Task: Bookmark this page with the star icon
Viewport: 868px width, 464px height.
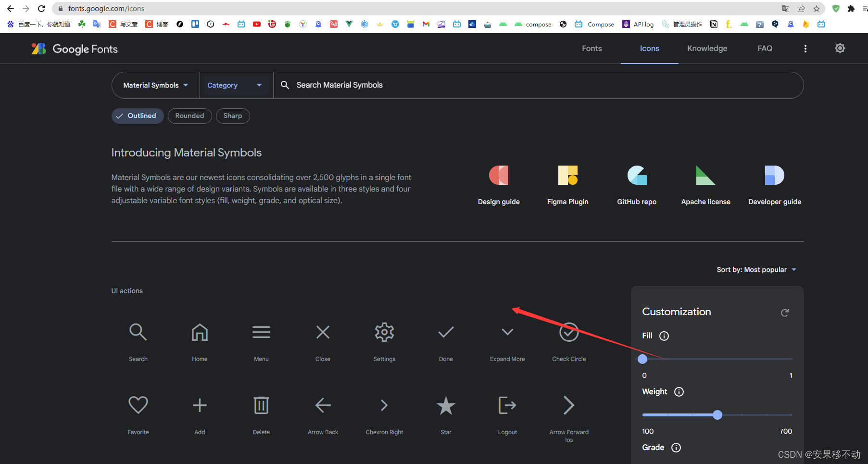Action: [x=817, y=9]
